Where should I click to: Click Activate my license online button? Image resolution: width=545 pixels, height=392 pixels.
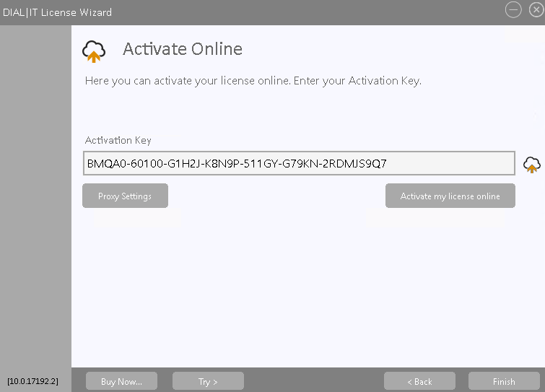pos(450,196)
